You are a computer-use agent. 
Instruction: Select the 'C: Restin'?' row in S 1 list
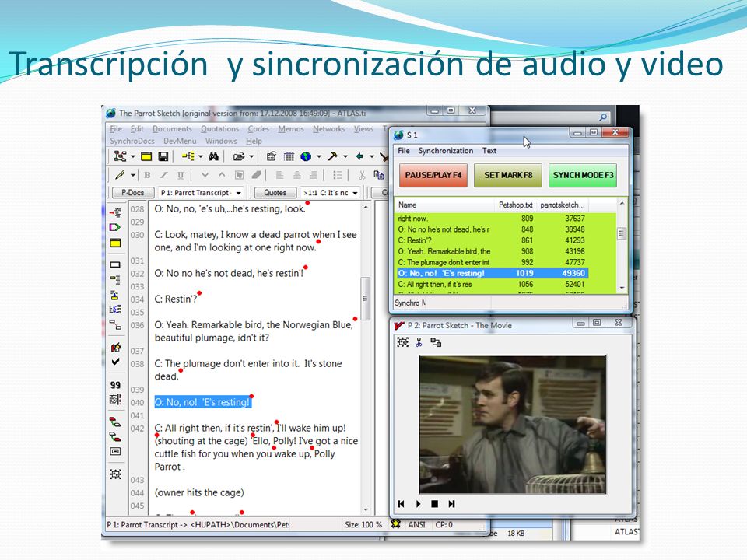tap(491, 240)
